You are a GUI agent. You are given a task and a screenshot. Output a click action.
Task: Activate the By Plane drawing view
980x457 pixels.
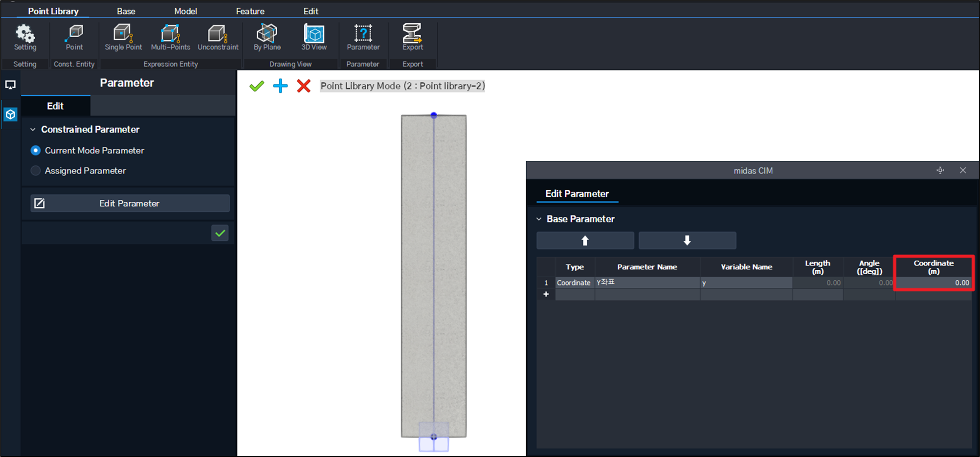coord(267,37)
